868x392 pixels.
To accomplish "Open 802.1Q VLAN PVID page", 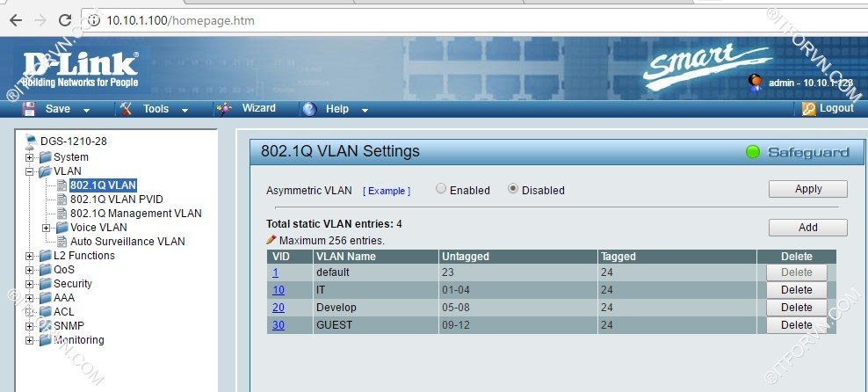I will tap(116, 200).
